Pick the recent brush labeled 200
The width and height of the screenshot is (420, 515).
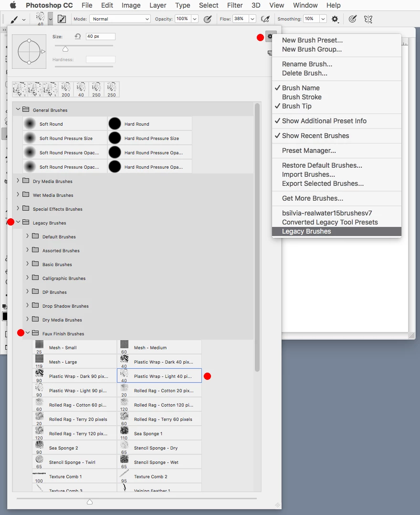[66, 89]
